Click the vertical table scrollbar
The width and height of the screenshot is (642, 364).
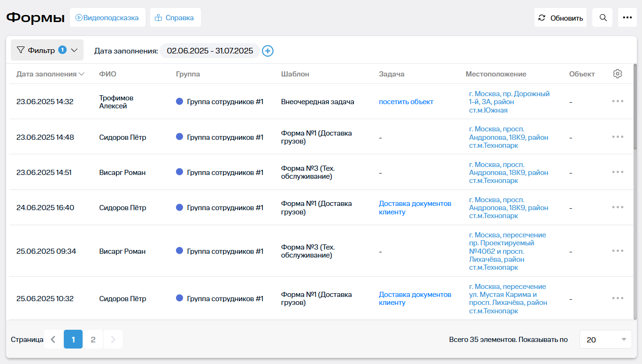point(635,108)
